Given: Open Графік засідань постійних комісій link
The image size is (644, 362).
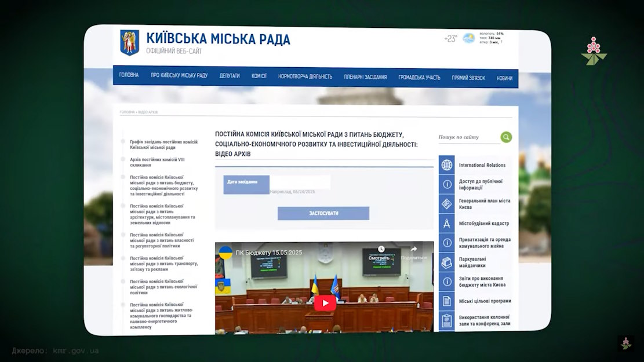Looking at the screenshot, I should click(163, 145).
